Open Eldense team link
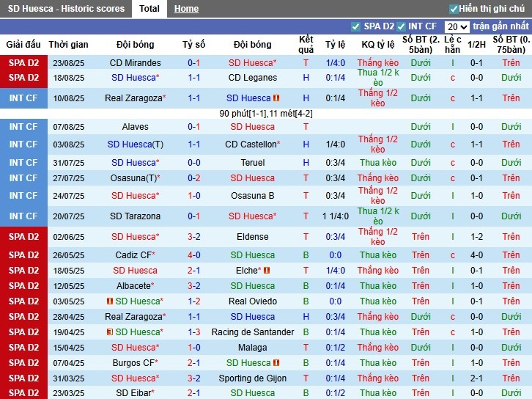This screenshot has width=532, height=399. tap(252, 237)
